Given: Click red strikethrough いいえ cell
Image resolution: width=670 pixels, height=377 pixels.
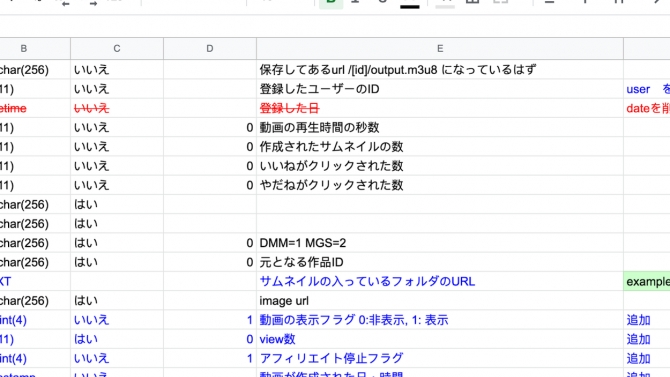Looking at the screenshot, I should [117, 108].
